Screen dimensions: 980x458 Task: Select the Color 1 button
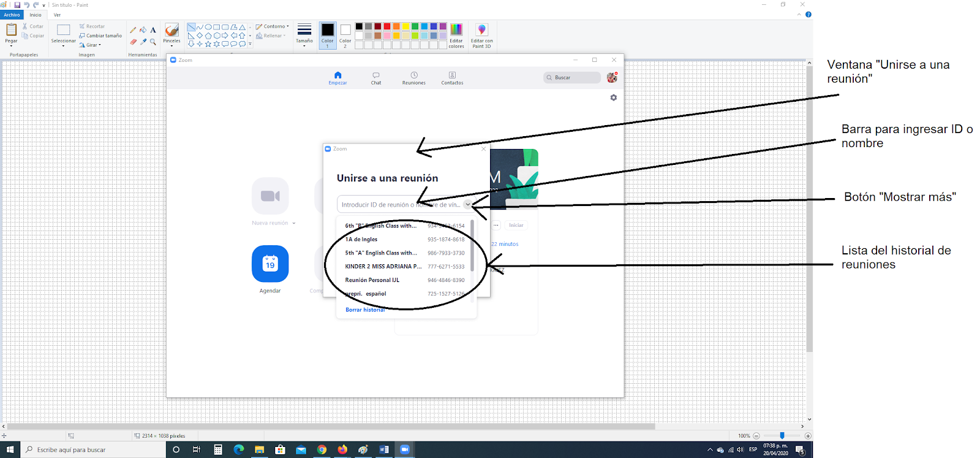point(328,36)
